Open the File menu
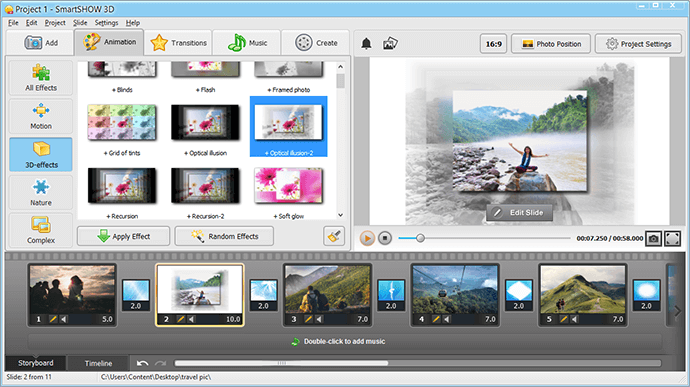 point(13,22)
